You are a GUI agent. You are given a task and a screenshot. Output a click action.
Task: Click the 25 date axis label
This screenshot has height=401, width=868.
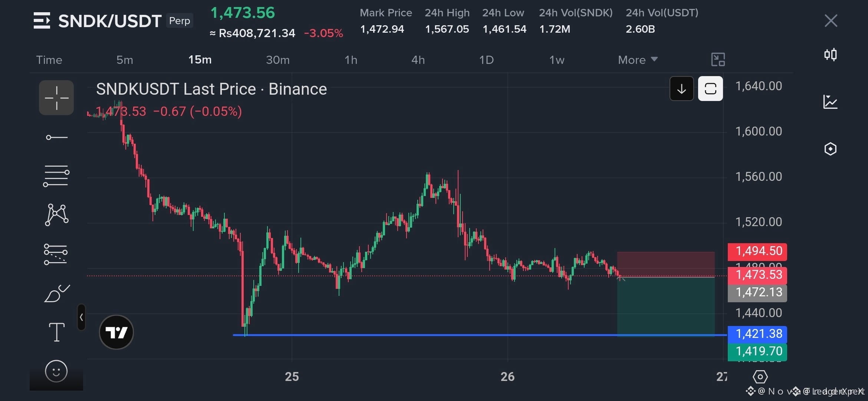(x=292, y=377)
